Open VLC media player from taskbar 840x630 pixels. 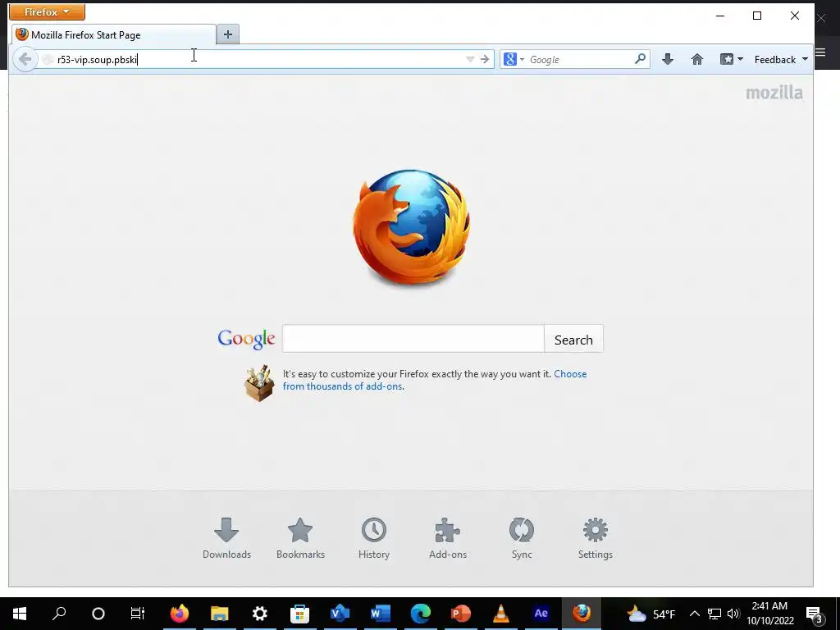coord(501,614)
